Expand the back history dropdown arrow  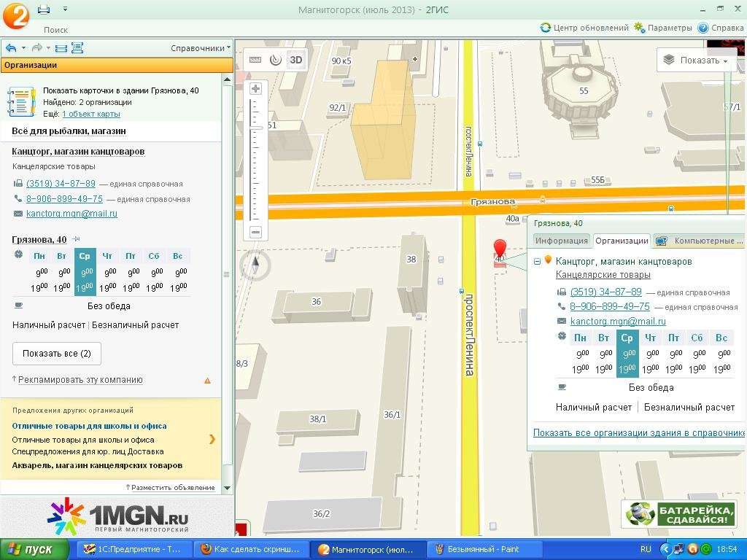[x=23, y=47]
